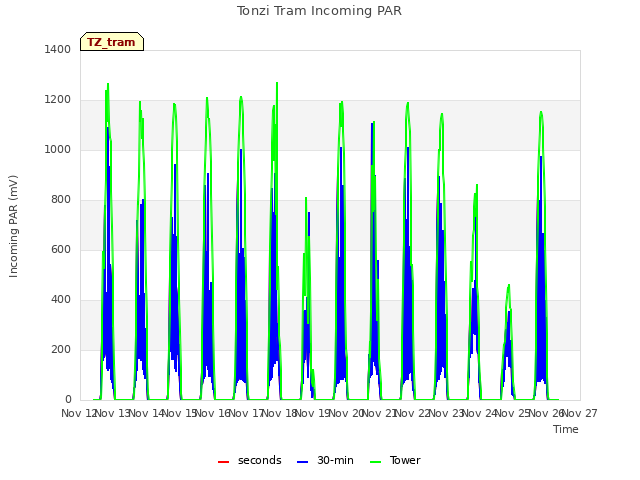Click the Nov 12 x-axis tick label
This screenshot has height=480, width=640.
[80, 413]
